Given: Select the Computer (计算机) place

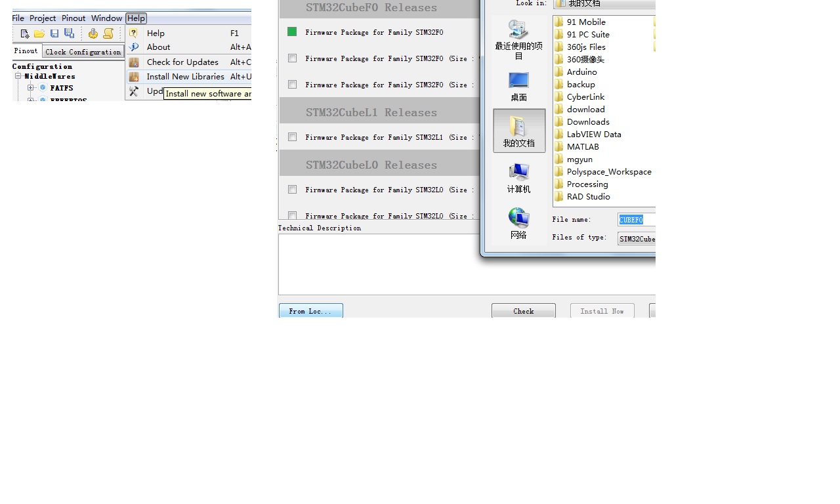Looking at the screenshot, I should [518, 178].
